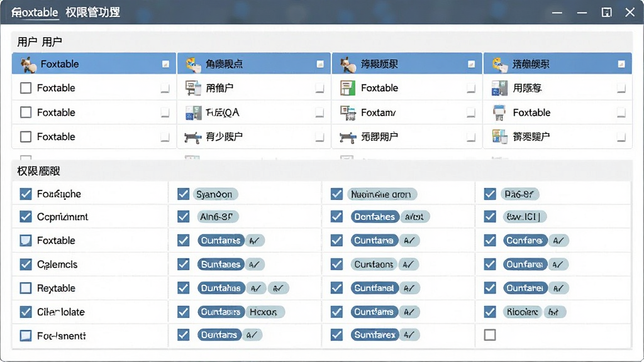Uncheck the checkbox beside the Aln6-3F tag

point(183,216)
